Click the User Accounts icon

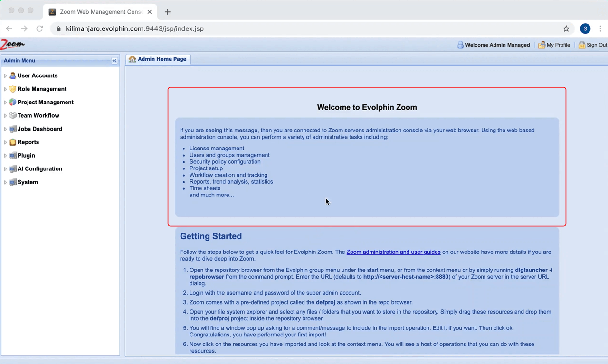pyautogui.click(x=13, y=75)
